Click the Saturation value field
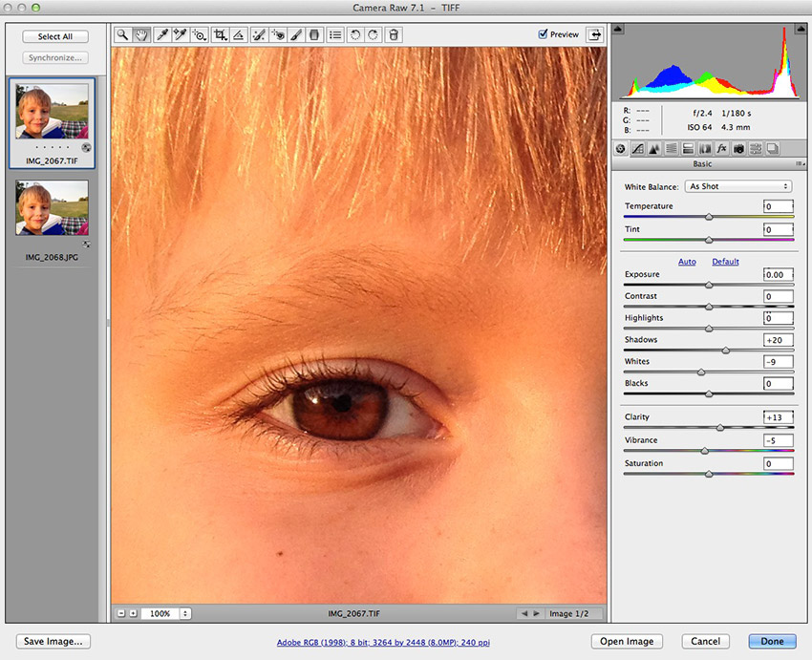The height and width of the screenshot is (660, 812). pyautogui.click(x=779, y=464)
